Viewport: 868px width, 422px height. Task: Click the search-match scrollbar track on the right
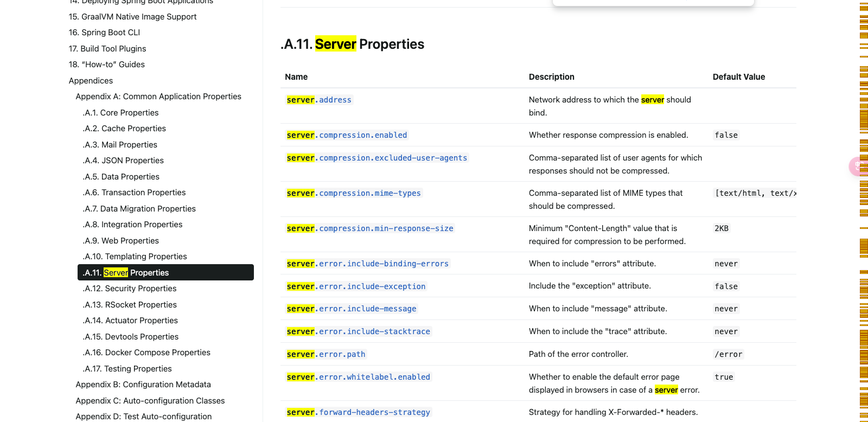tap(864, 211)
